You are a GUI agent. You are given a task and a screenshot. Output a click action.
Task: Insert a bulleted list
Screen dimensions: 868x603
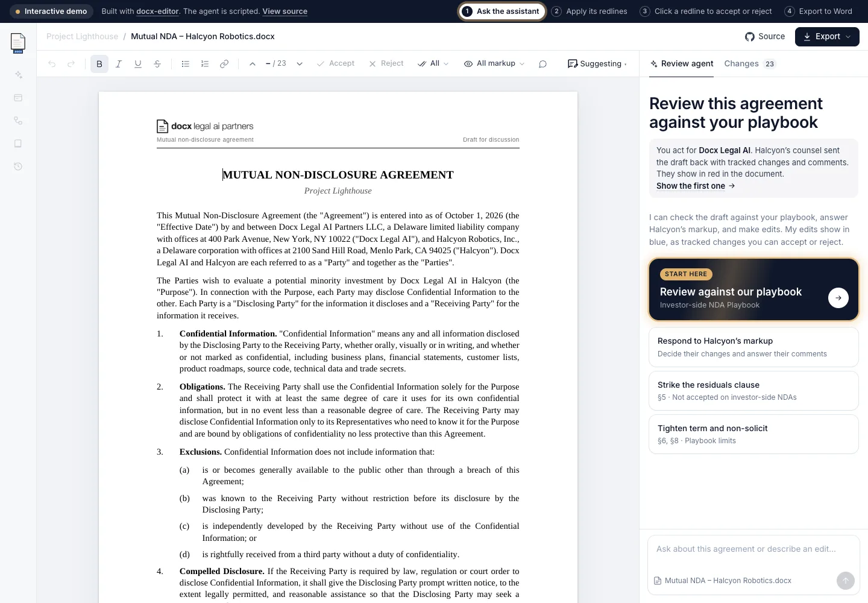click(186, 64)
